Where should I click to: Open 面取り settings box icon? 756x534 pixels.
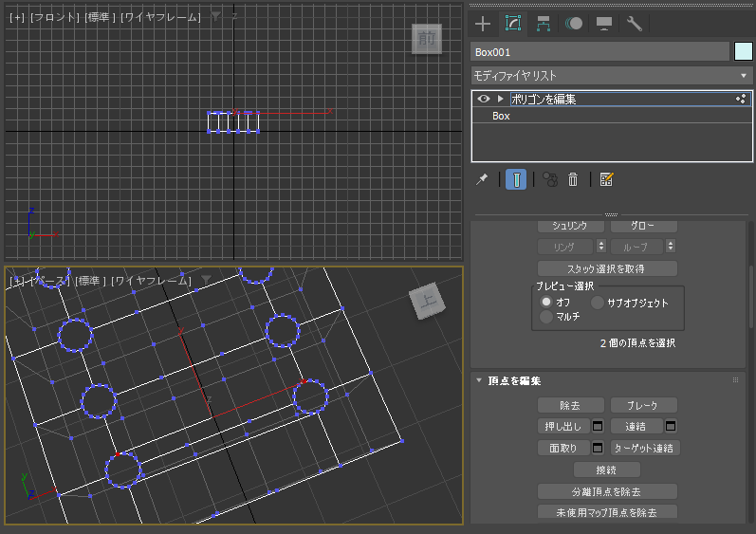pyautogui.click(x=598, y=448)
